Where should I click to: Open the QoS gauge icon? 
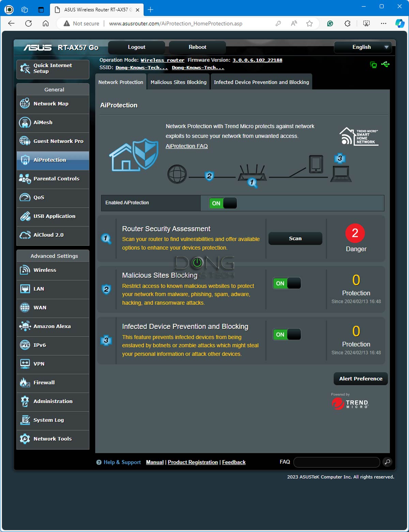[x=25, y=197]
